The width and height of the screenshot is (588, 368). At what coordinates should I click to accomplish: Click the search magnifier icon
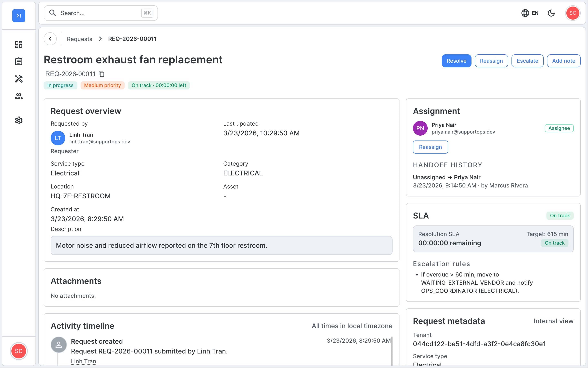coord(52,13)
